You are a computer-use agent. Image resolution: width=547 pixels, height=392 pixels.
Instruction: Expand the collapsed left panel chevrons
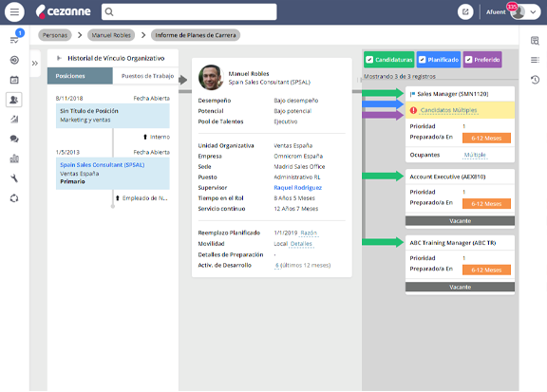35,64
